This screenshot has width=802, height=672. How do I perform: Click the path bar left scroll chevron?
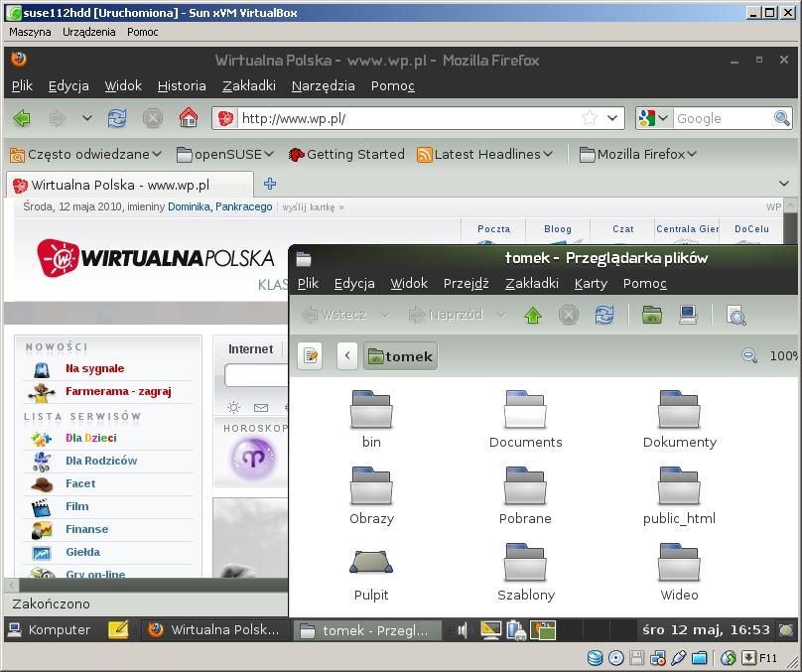[x=347, y=355]
